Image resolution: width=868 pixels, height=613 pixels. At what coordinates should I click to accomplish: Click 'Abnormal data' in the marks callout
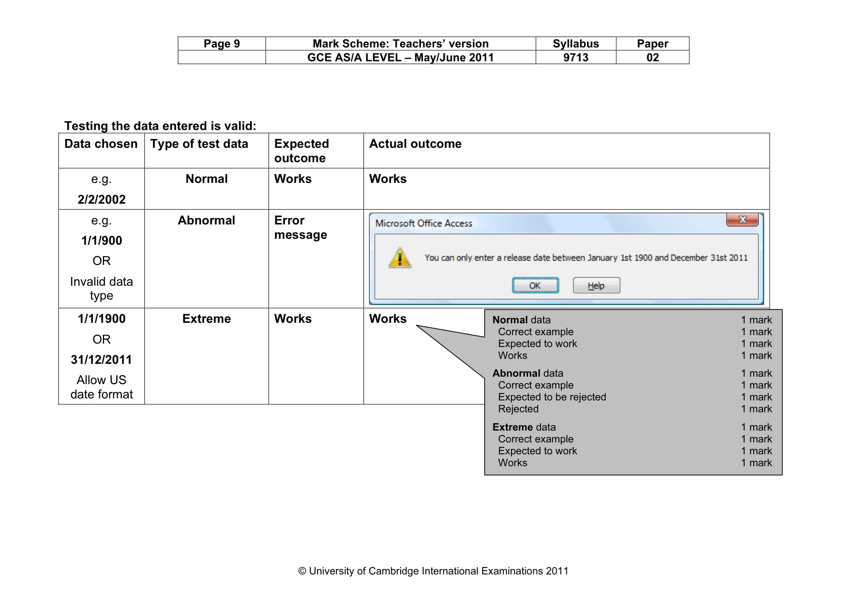[x=528, y=373]
